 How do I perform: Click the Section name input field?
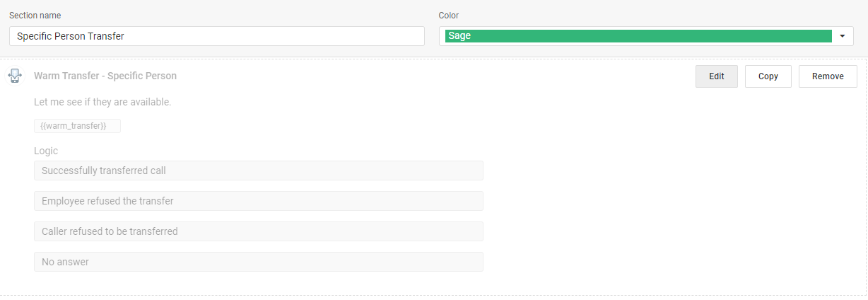(217, 36)
